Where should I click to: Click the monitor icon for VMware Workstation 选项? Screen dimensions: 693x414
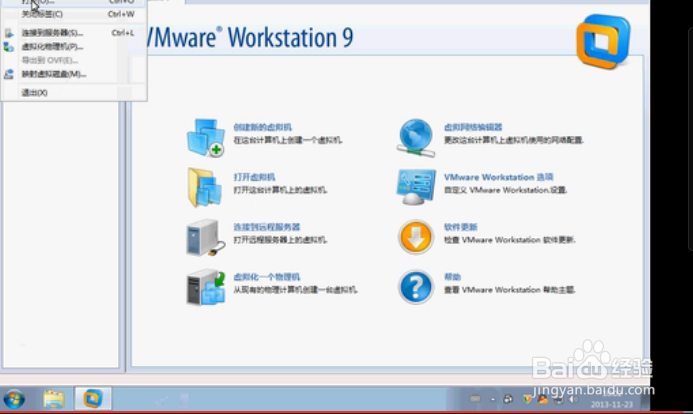[x=416, y=187]
